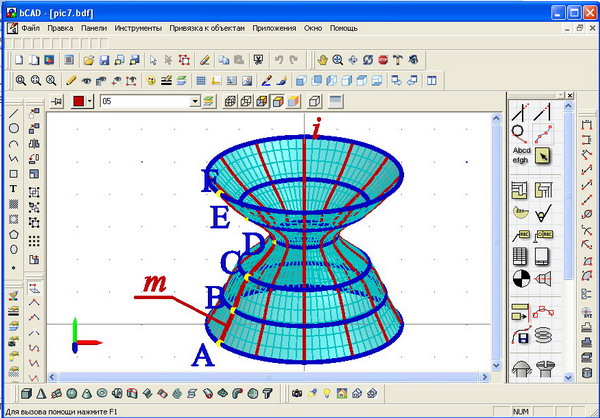Pick the Text tool in left toolbar
Screen dimensions: 600x418
13,188
